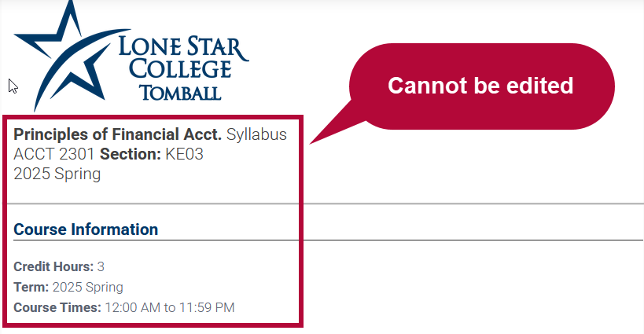
Task: Click the word COLLEGE in the logo
Action: pos(180,68)
